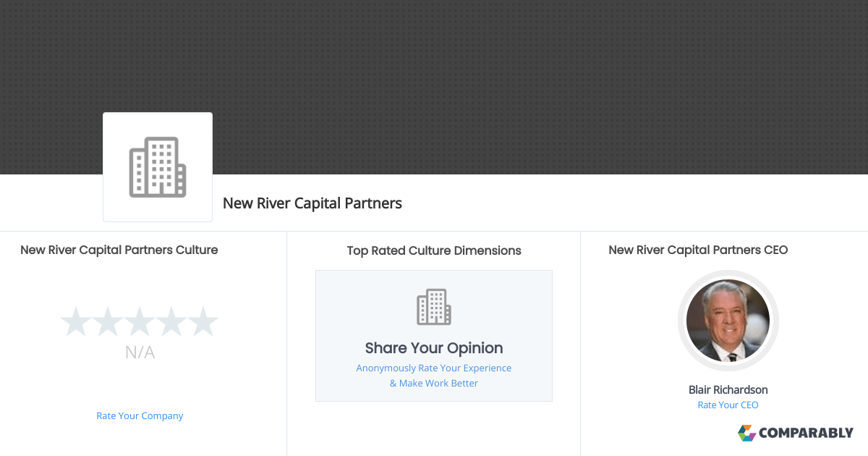Open the Rate Your CEO link
Image resolution: width=868 pixels, height=456 pixels.
pyautogui.click(x=728, y=405)
